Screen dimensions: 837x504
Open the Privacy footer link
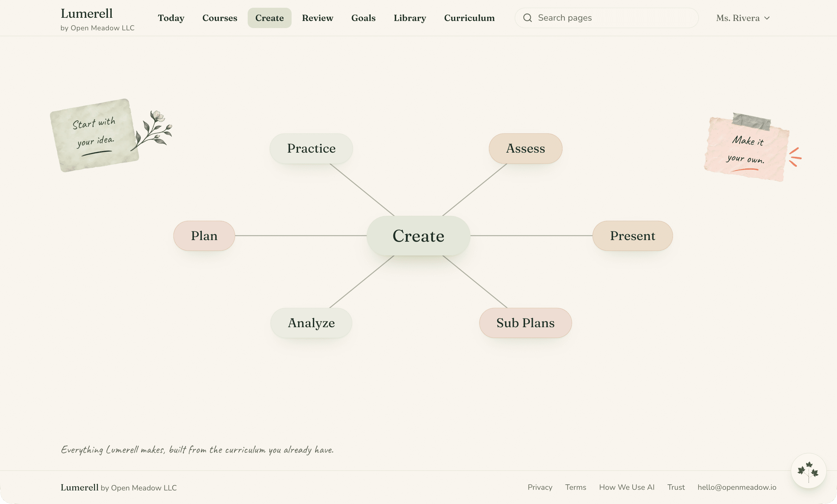coord(540,487)
